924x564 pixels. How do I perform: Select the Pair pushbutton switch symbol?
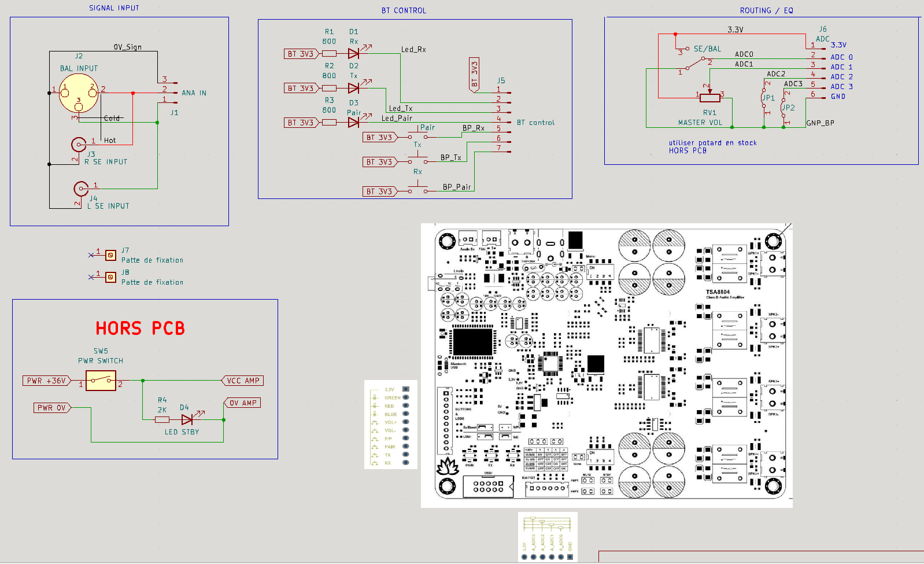pos(417,137)
